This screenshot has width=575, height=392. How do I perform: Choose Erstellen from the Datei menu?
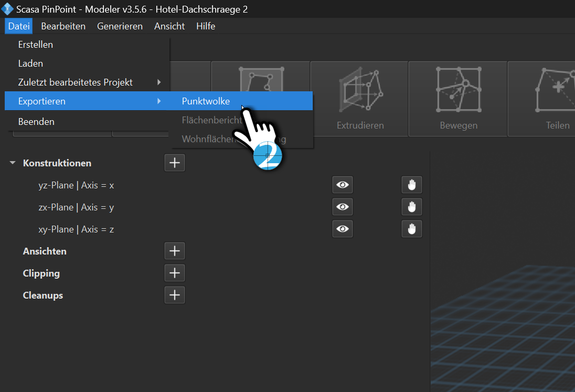pyautogui.click(x=87, y=45)
